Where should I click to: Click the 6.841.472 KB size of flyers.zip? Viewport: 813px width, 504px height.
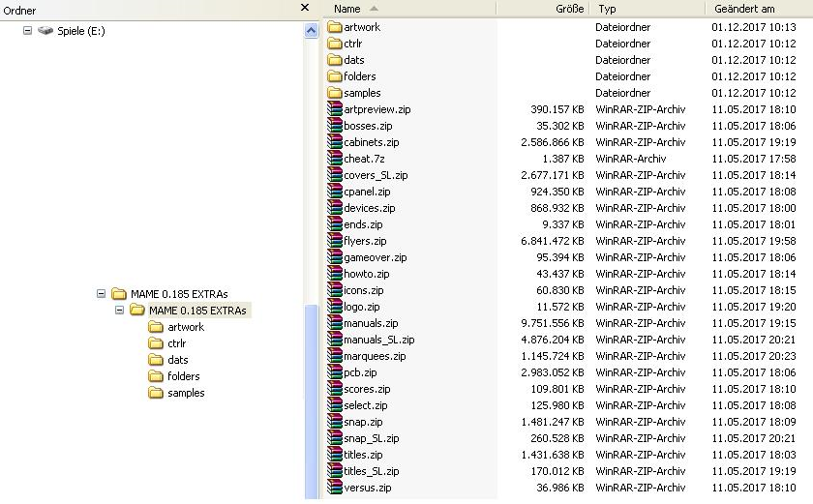tap(553, 241)
